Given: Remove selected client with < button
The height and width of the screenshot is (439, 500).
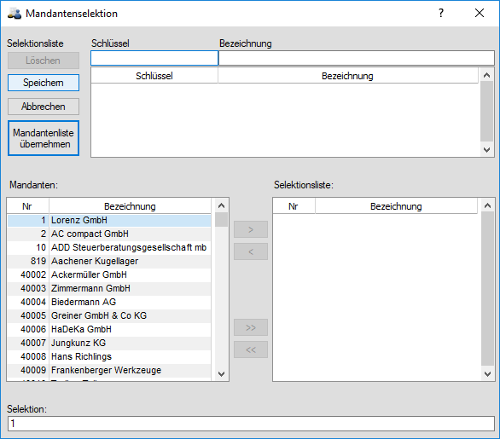Looking at the screenshot, I should [251, 252].
